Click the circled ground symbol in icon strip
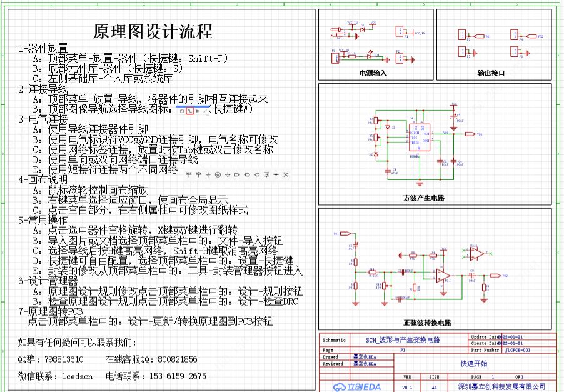This screenshot has width=564, height=392. [218, 174]
